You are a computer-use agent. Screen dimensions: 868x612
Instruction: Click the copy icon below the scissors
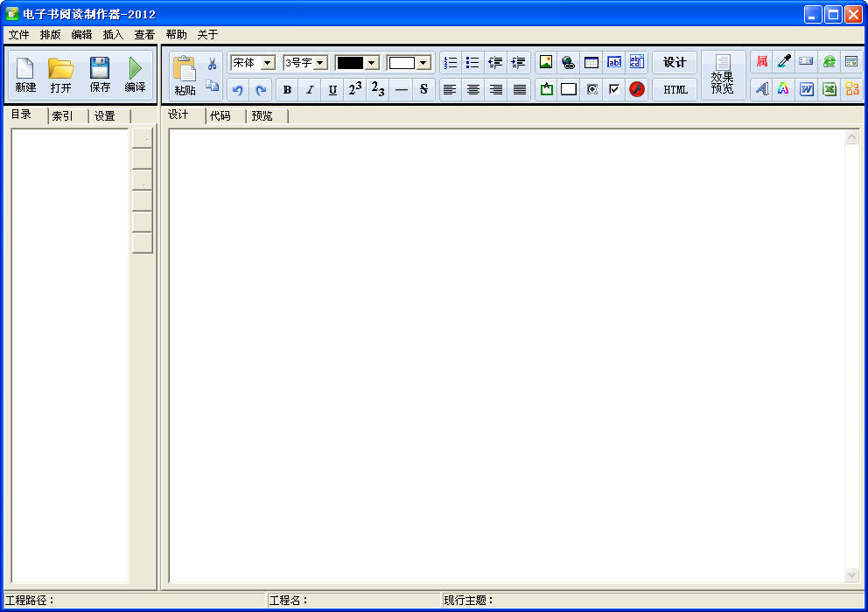coord(212,85)
